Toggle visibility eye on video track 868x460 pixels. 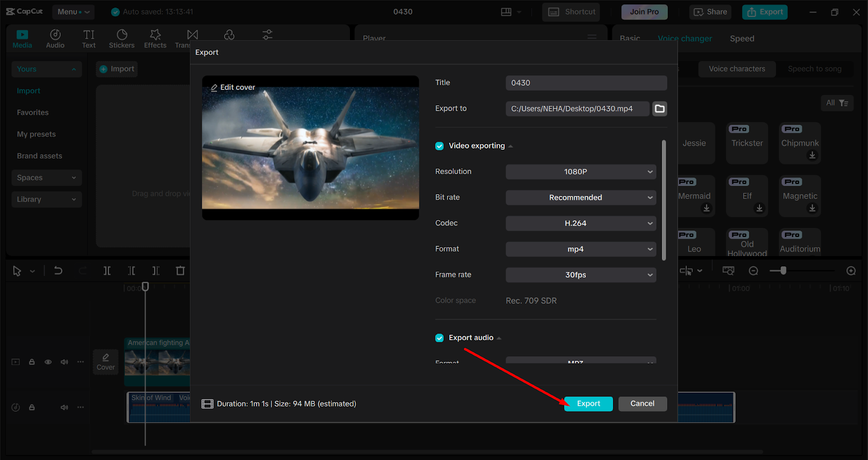(48, 362)
